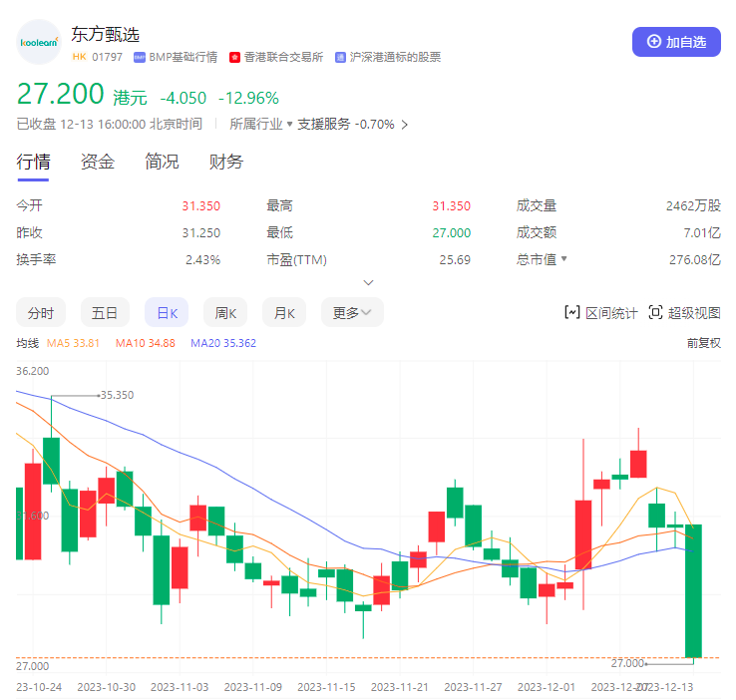
Task: Click the last long green candlestick on 2023-12-13
Action: point(693,591)
